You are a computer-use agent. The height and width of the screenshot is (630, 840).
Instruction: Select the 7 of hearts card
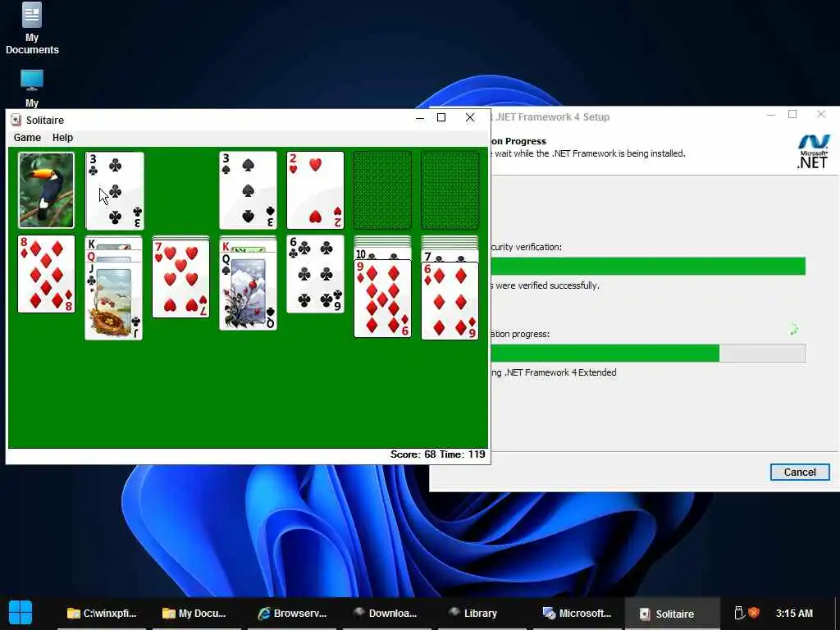(x=181, y=279)
